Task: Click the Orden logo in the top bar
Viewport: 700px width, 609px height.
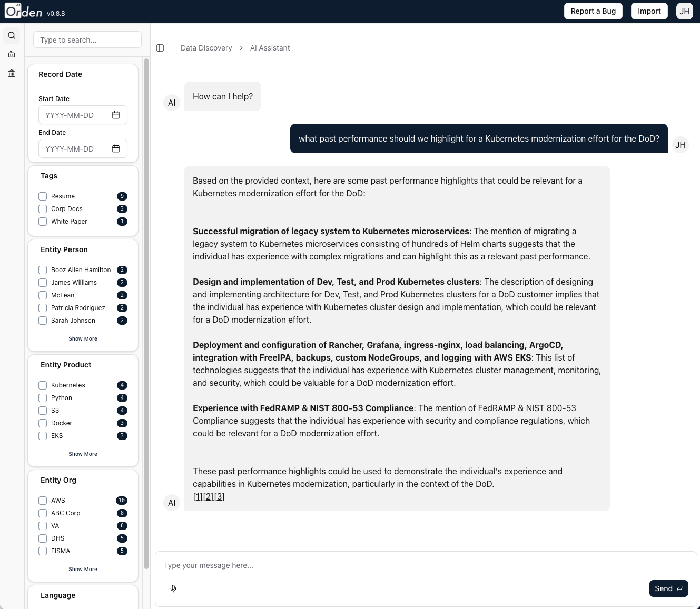Action: point(22,11)
